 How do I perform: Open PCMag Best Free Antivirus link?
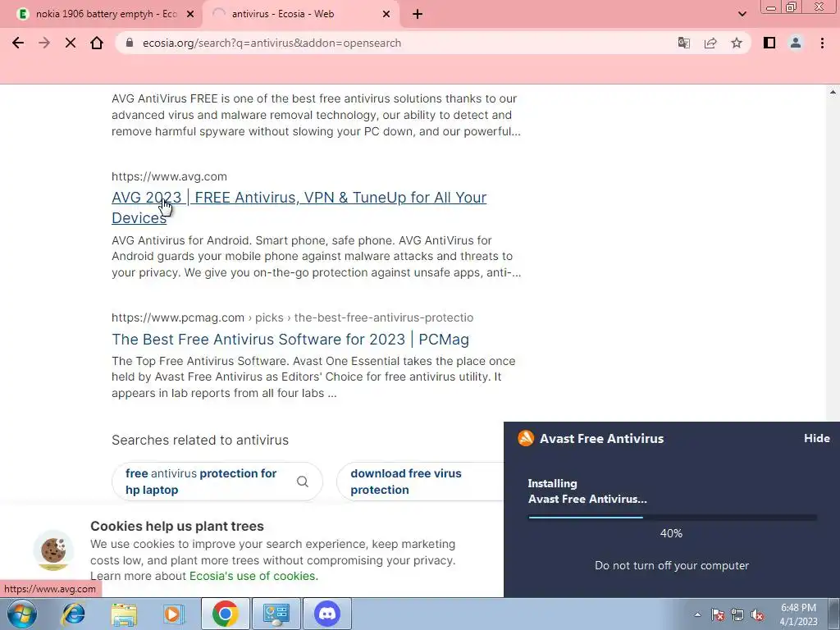point(290,339)
